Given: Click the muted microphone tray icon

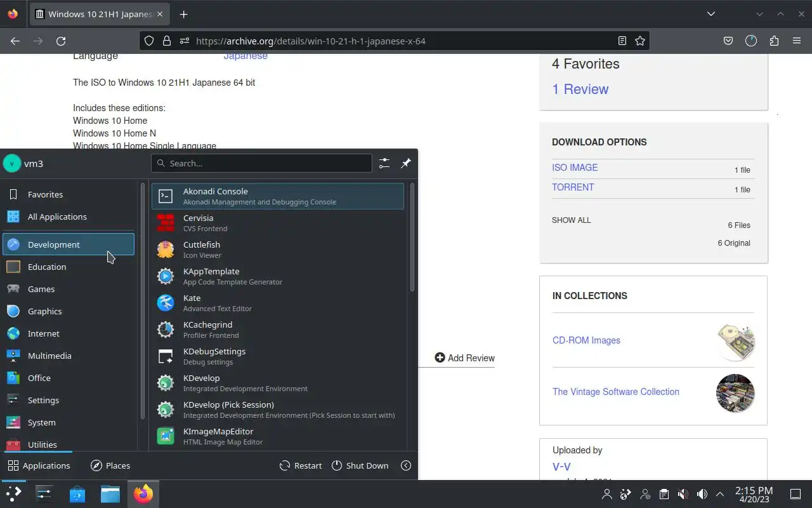Looking at the screenshot, I should [x=683, y=494].
